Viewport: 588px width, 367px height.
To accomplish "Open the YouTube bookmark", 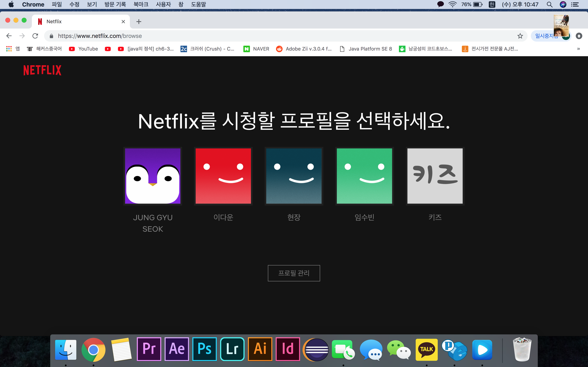I will click(x=84, y=49).
